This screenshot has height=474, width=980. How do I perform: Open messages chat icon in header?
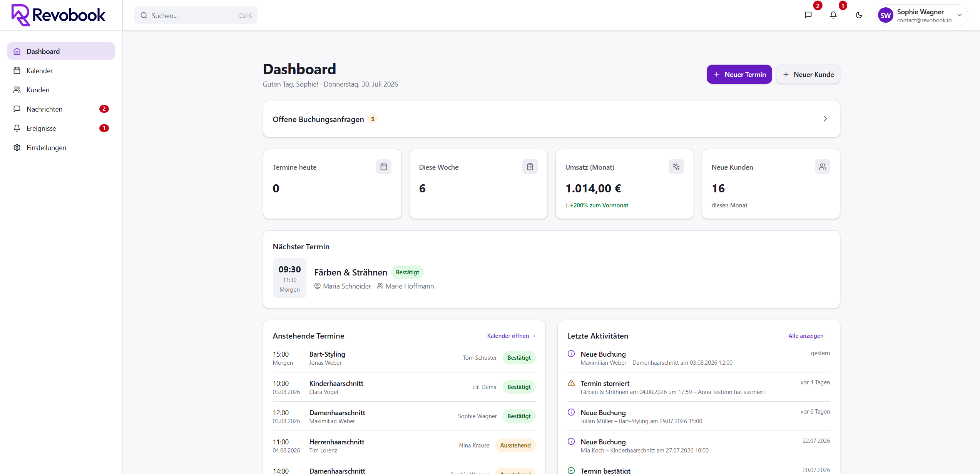click(808, 15)
